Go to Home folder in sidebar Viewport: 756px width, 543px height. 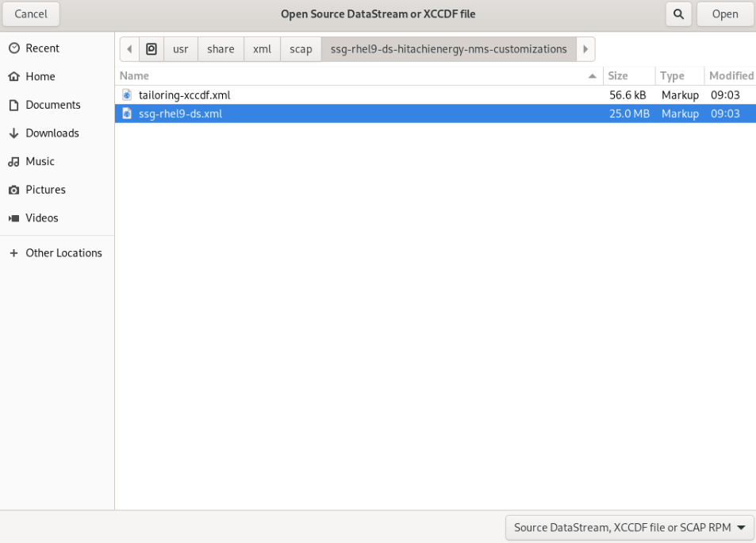tap(40, 77)
